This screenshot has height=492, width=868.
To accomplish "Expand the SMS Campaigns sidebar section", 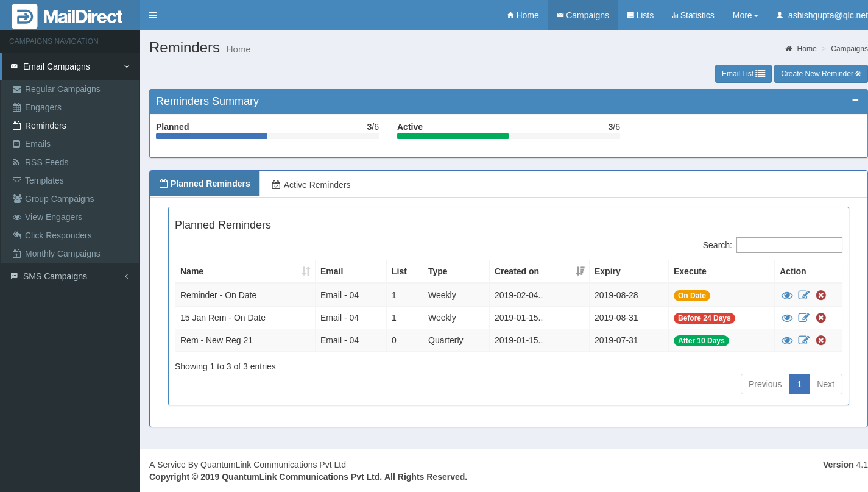I will 70,276.
